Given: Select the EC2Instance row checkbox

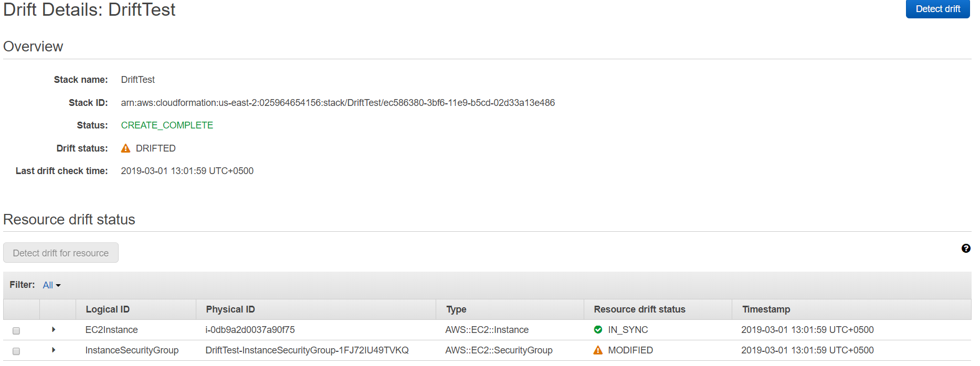Looking at the screenshot, I should (x=16, y=331).
